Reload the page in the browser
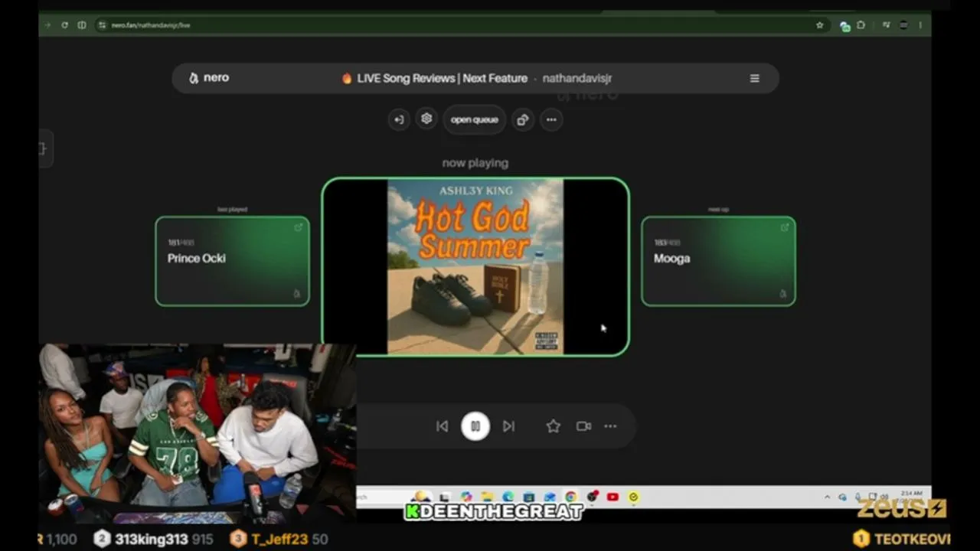The image size is (980, 551). (x=64, y=25)
